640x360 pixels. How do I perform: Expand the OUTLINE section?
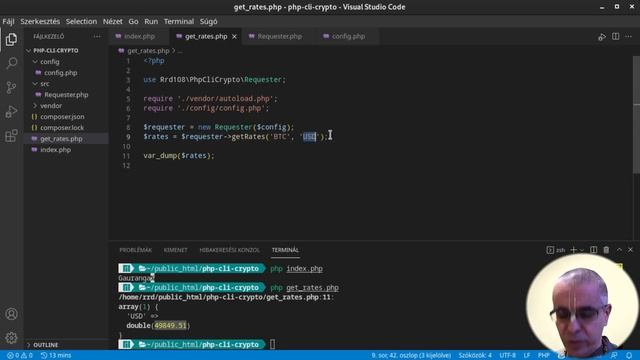pos(45,345)
